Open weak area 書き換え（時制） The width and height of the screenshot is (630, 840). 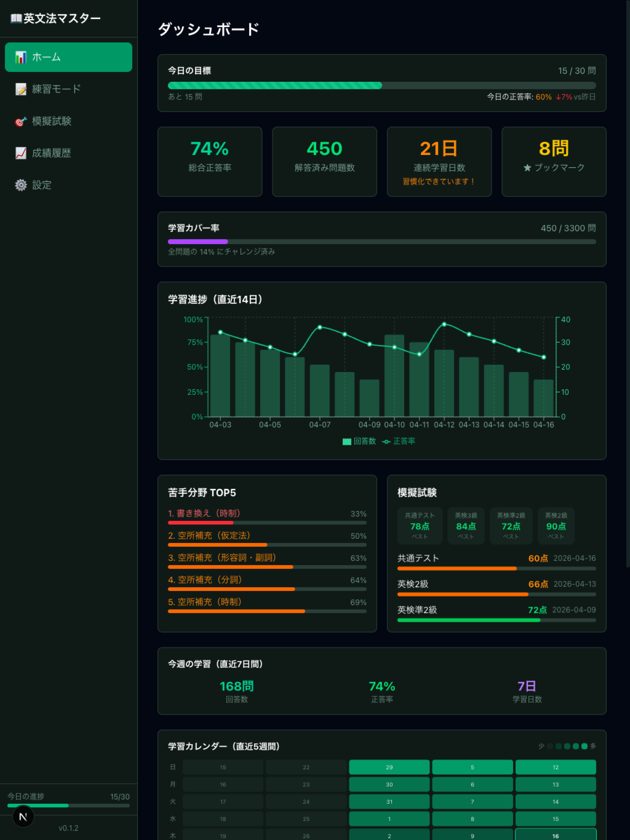click(204, 513)
